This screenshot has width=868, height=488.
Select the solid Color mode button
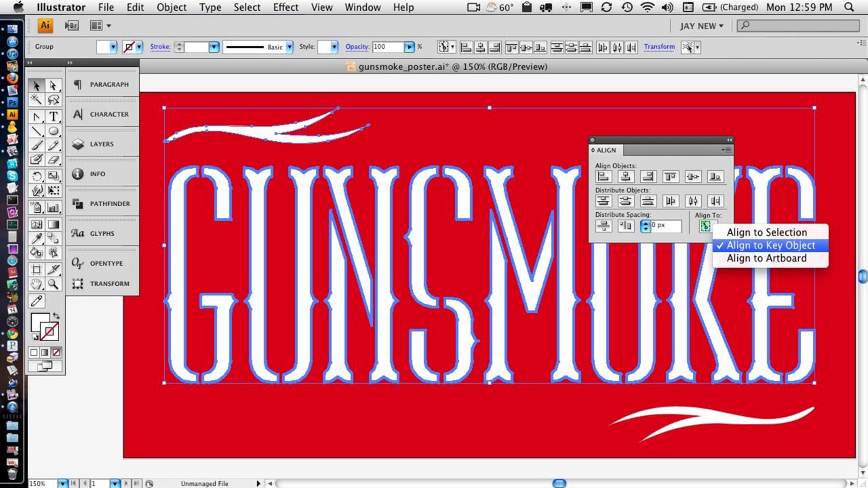[33, 352]
